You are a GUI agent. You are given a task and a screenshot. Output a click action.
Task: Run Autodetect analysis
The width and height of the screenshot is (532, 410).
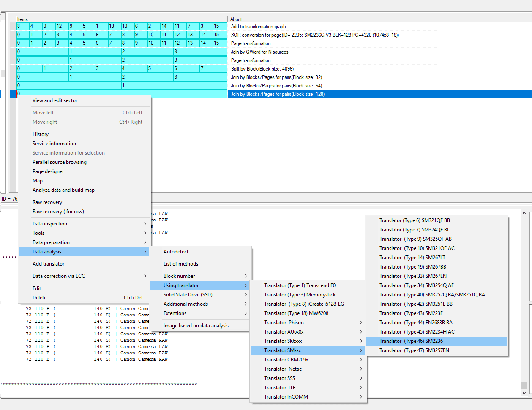click(200, 252)
